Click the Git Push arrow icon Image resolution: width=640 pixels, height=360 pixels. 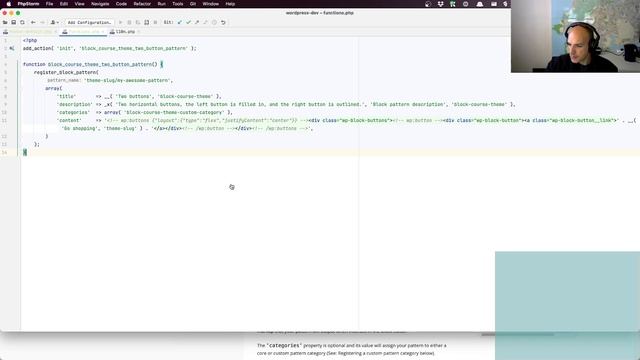(197, 22)
